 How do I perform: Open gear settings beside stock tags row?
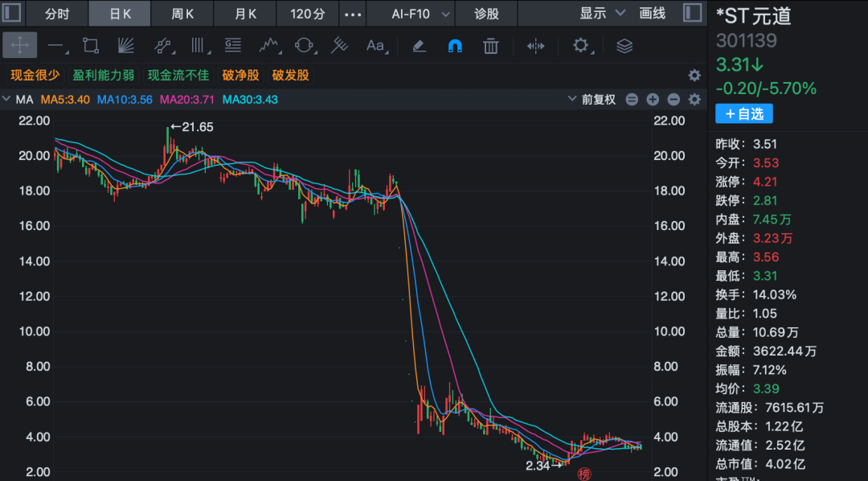pyautogui.click(x=694, y=76)
